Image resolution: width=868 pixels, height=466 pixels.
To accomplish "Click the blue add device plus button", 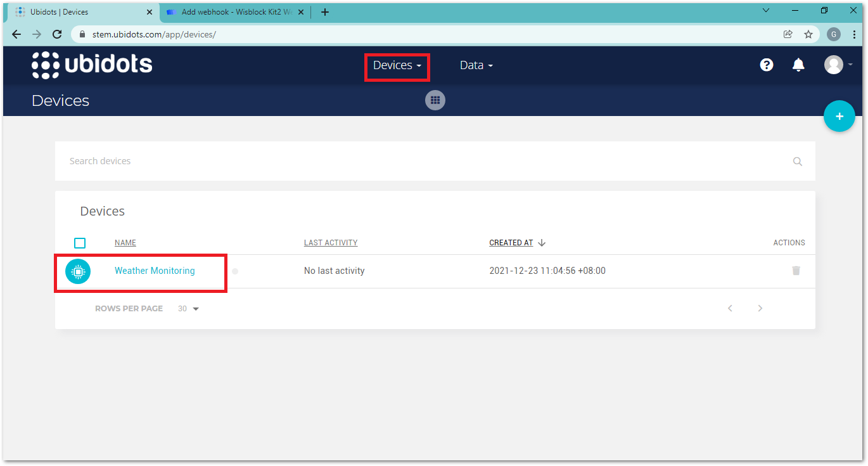I will pyautogui.click(x=839, y=117).
